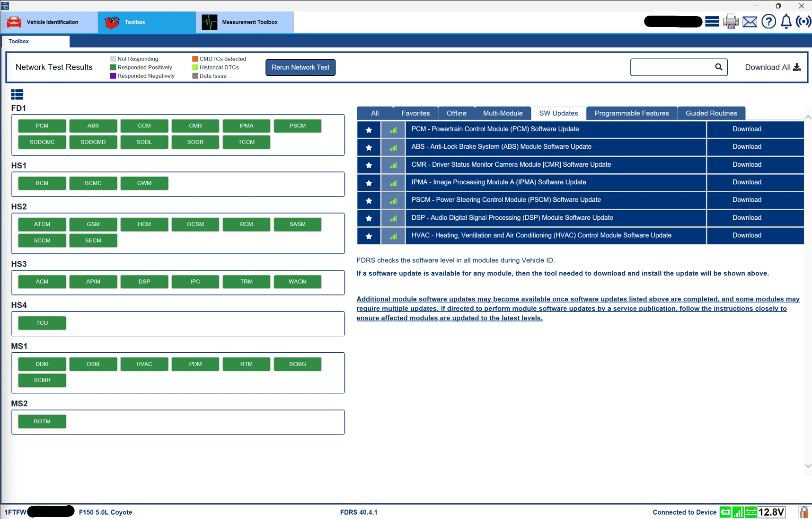Favorite star for HVAC software update
Viewport: 812px width, 519px height.
[x=369, y=236]
